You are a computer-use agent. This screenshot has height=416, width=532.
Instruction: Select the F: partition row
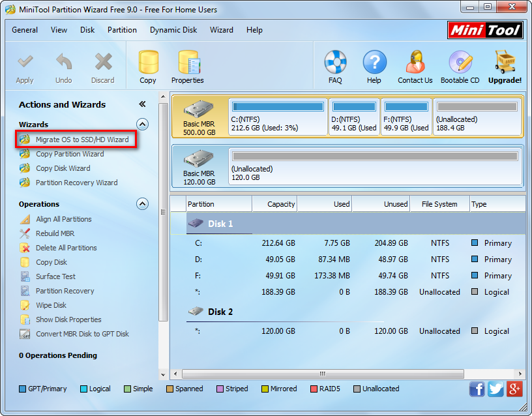(x=347, y=276)
